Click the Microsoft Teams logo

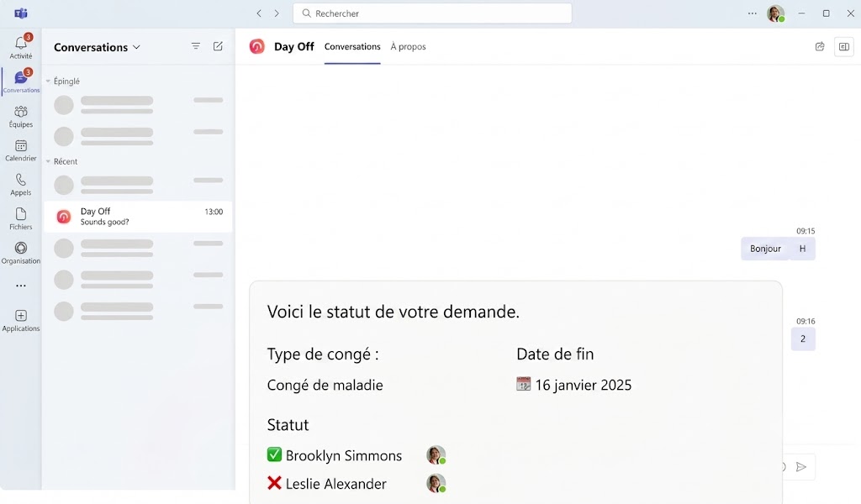click(x=21, y=13)
